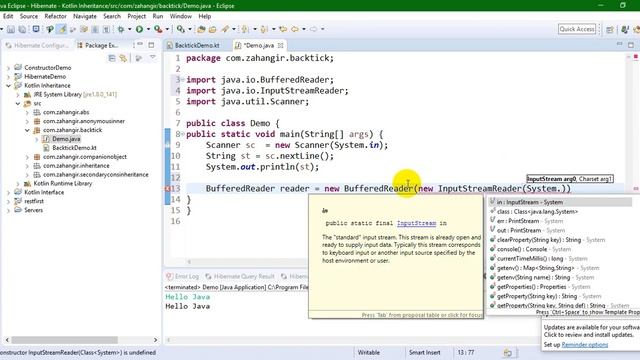Click the Back navigation arrow icon

pyautogui.click(x=294, y=29)
